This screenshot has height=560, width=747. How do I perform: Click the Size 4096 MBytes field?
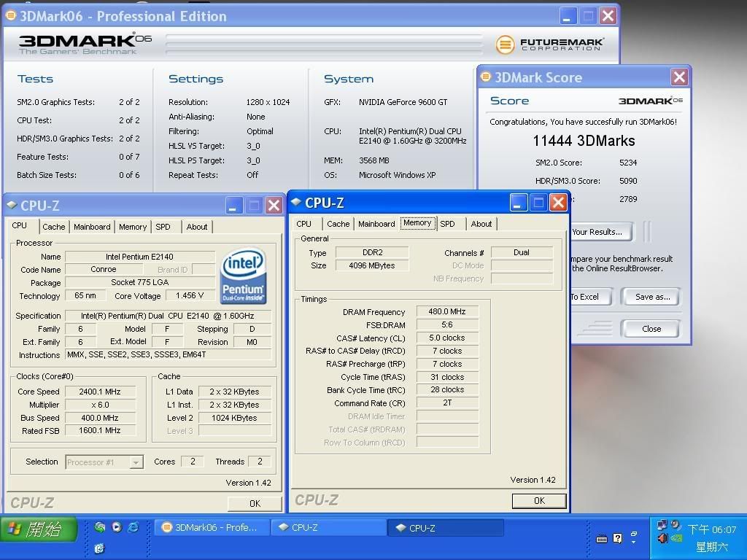click(371, 265)
